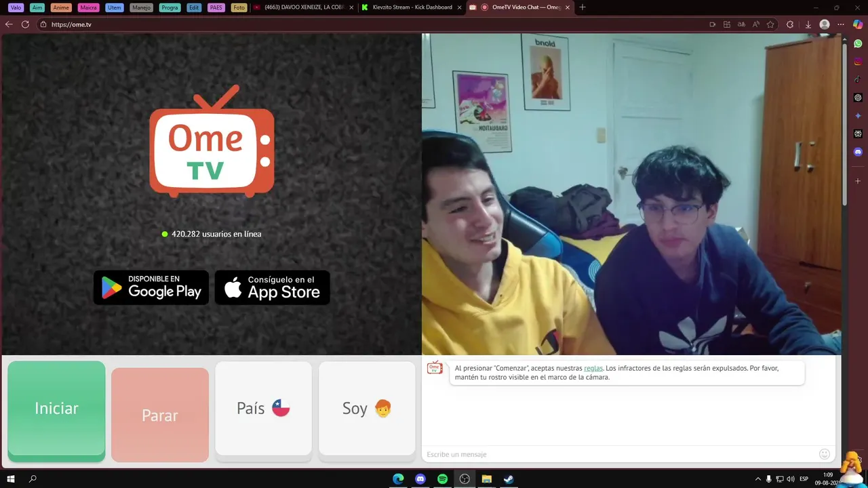Viewport: 868px width, 488px height.
Task: Open the taskbar volume control
Action: point(791,479)
